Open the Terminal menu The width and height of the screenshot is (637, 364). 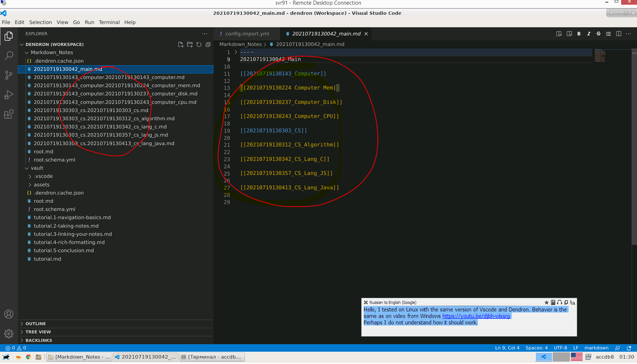(x=109, y=22)
